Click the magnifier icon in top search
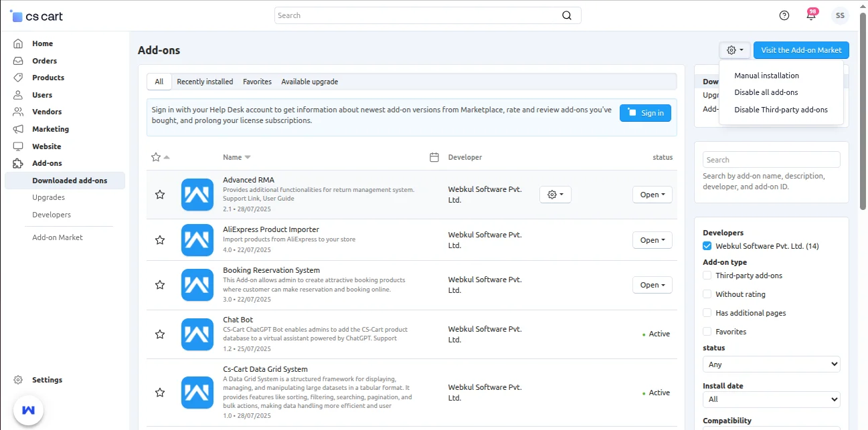This screenshot has height=430, width=868. coord(567,15)
